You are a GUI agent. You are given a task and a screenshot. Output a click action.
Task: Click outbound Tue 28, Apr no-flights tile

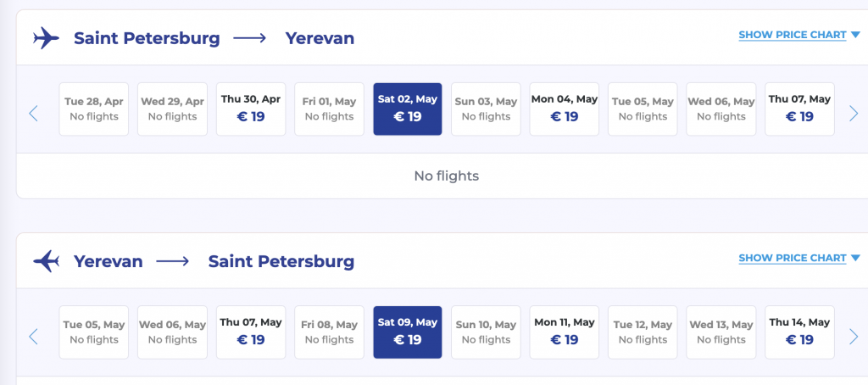pos(94,109)
